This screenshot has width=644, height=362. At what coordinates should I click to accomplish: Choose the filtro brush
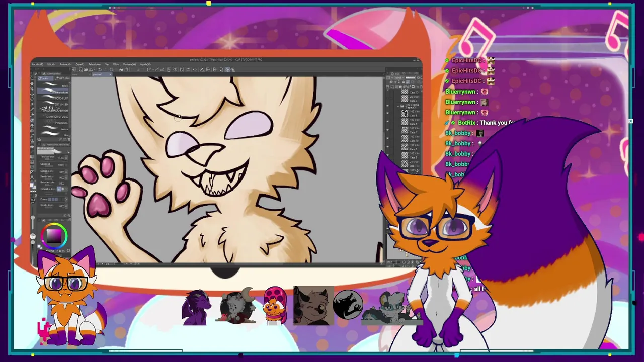[53, 135]
